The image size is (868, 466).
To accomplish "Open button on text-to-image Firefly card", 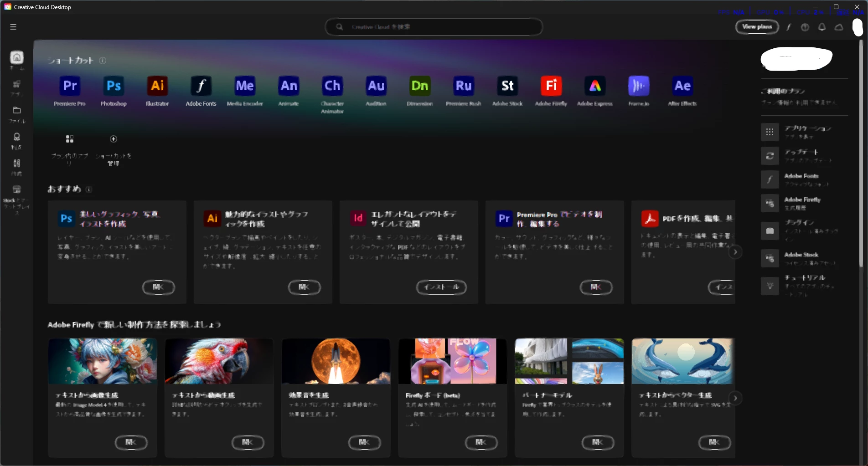I will (x=131, y=442).
